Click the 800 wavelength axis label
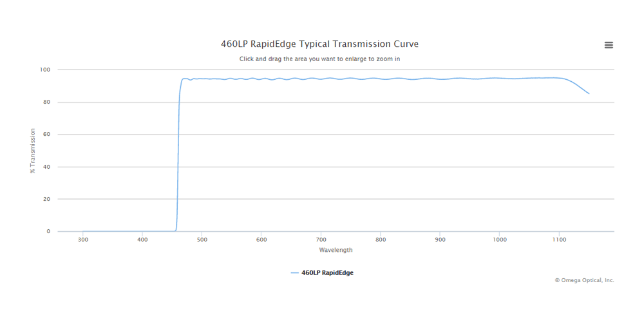The height and width of the screenshot is (322, 644). pos(381,239)
